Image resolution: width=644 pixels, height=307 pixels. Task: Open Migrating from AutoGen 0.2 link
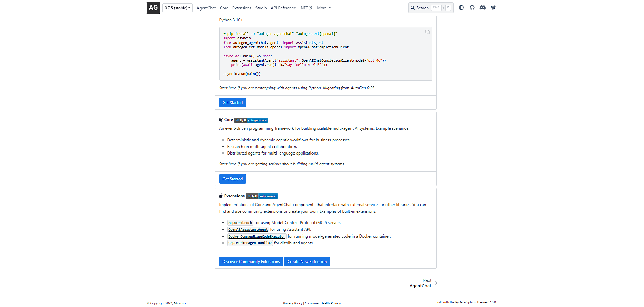click(x=348, y=88)
